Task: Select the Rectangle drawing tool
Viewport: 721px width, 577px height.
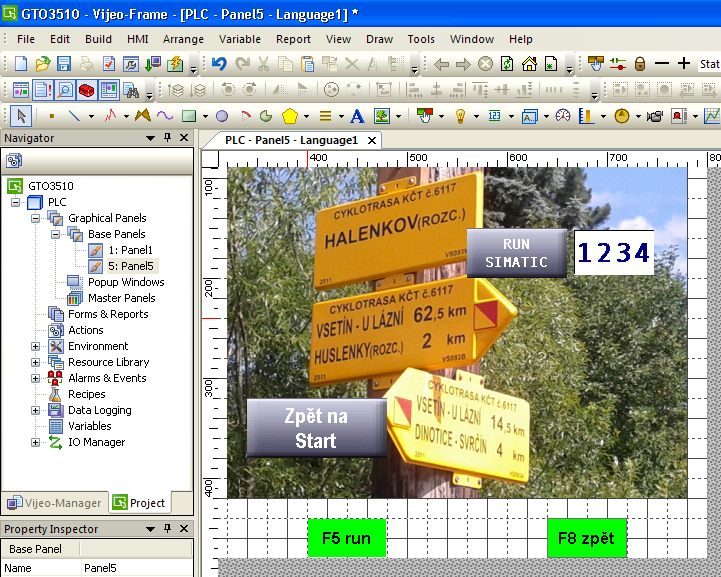Action: coord(189,116)
